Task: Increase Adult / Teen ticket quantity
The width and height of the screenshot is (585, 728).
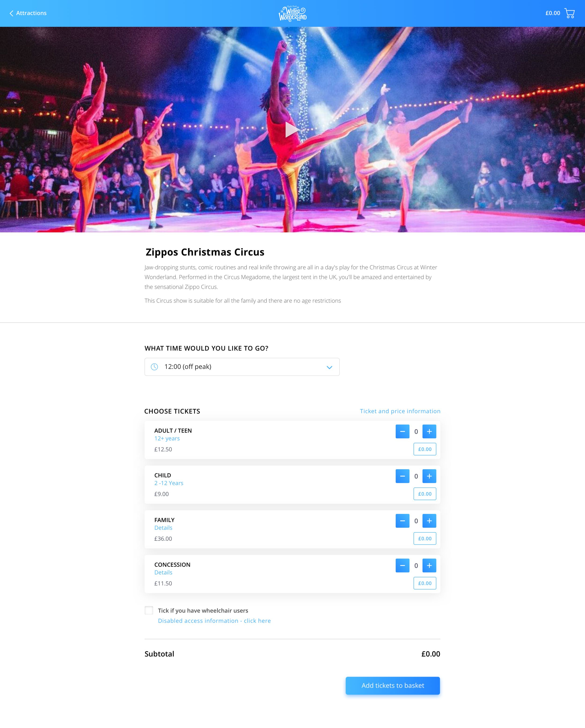Action: coord(429,431)
